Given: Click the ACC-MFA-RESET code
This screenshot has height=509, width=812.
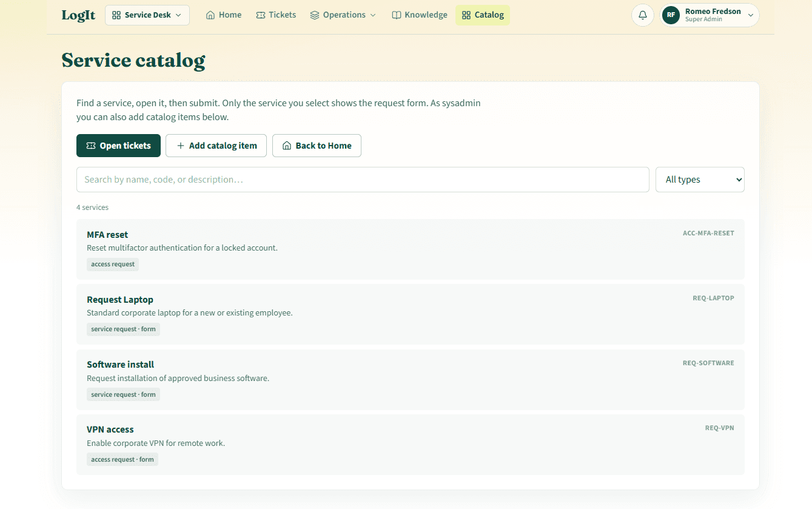Looking at the screenshot, I should coord(708,233).
